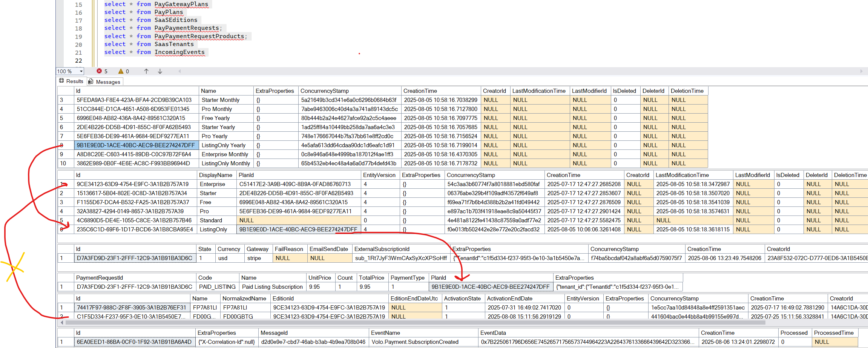Click line number 22 in the editor

click(78, 60)
